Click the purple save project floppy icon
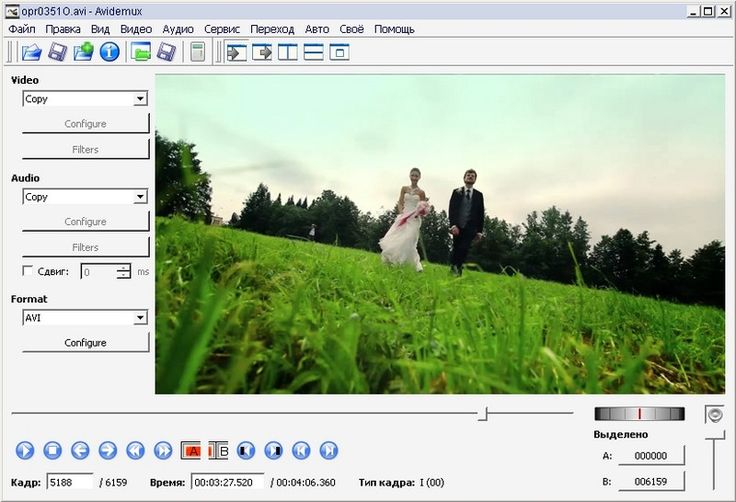Viewport: 736px width, 502px height. pyautogui.click(x=166, y=52)
